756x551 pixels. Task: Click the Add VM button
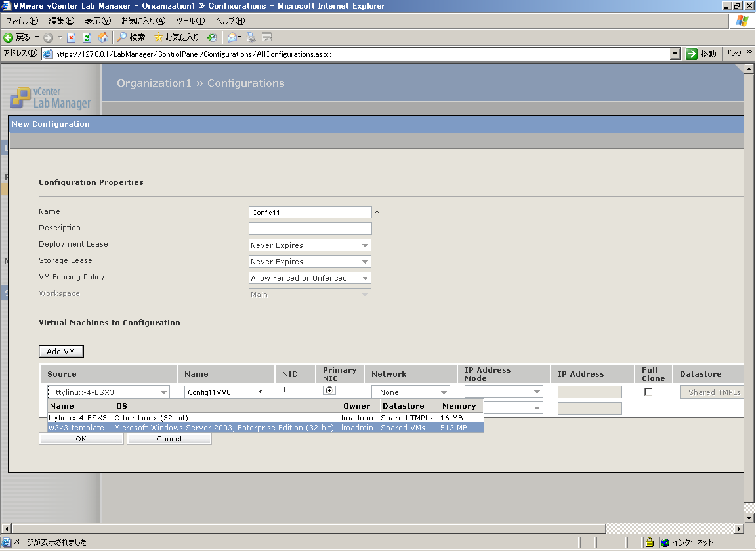click(x=61, y=352)
